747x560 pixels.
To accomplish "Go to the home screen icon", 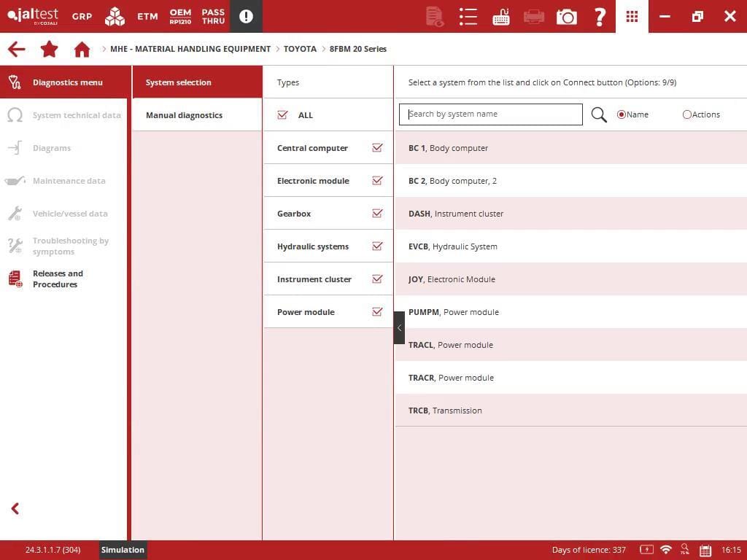I will [82, 50].
